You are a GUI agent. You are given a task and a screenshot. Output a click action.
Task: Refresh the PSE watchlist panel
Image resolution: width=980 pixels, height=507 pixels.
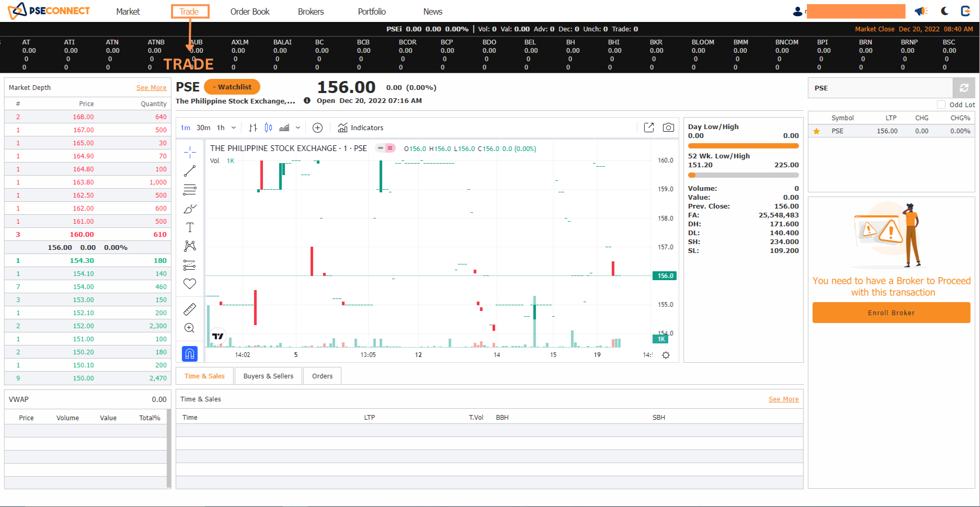[x=964, y=87]
